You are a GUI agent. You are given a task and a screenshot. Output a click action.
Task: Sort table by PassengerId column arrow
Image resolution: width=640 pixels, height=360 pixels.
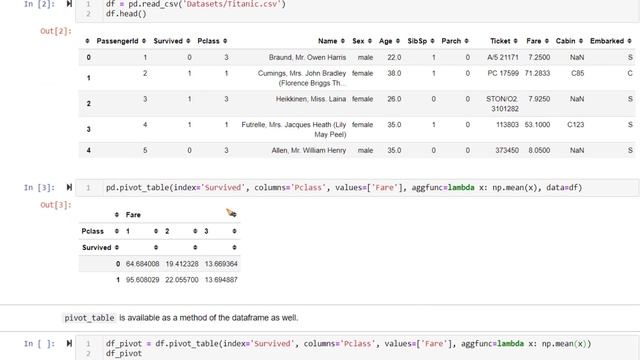click(144, 41)
